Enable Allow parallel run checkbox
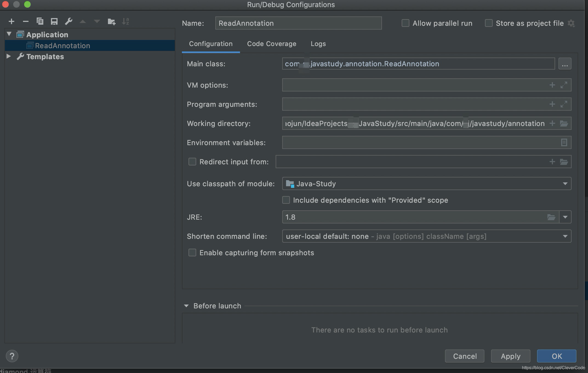 click(x=405, y=23)
